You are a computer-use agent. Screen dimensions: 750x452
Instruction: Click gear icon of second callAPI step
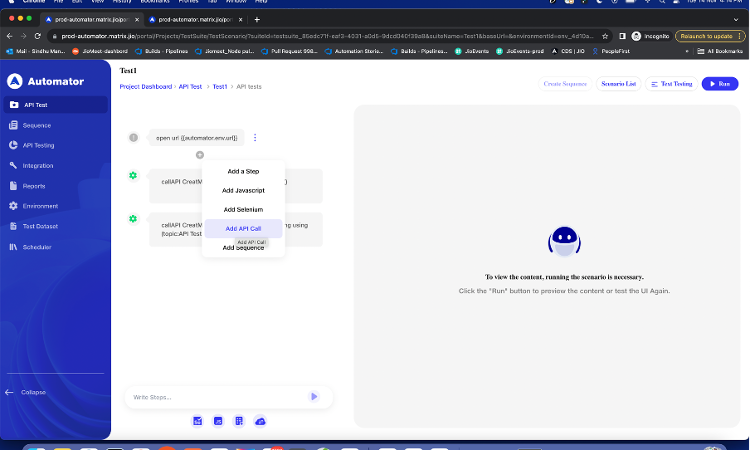coord(133,219)
